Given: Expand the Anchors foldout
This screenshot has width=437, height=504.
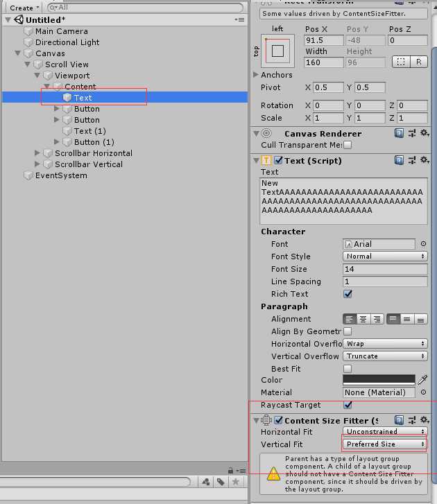Looking at the screenshot, I should (x=256, y=75).
